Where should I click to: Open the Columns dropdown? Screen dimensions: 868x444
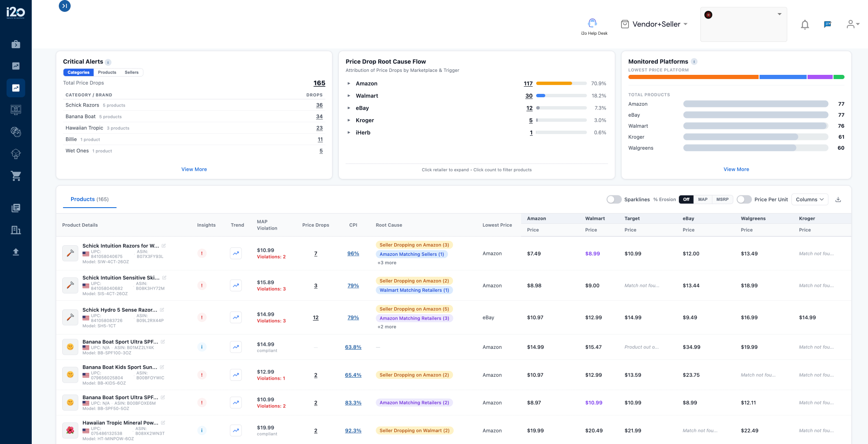point(810,200)
